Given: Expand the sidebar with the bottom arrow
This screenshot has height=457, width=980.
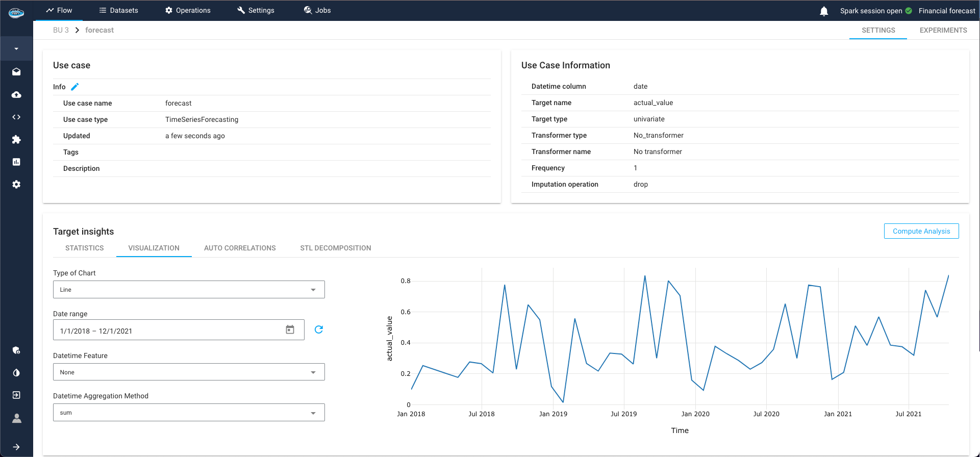Looking at the screenshot, I should point(16,447).
